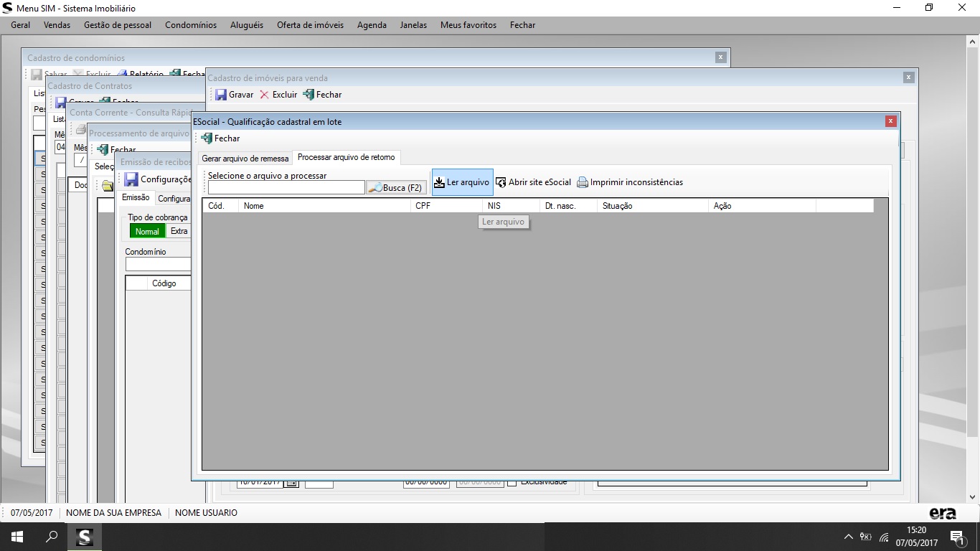Open the eSocial site via Abrir site eSocial
980x551 pixels.
coord(533,182)
